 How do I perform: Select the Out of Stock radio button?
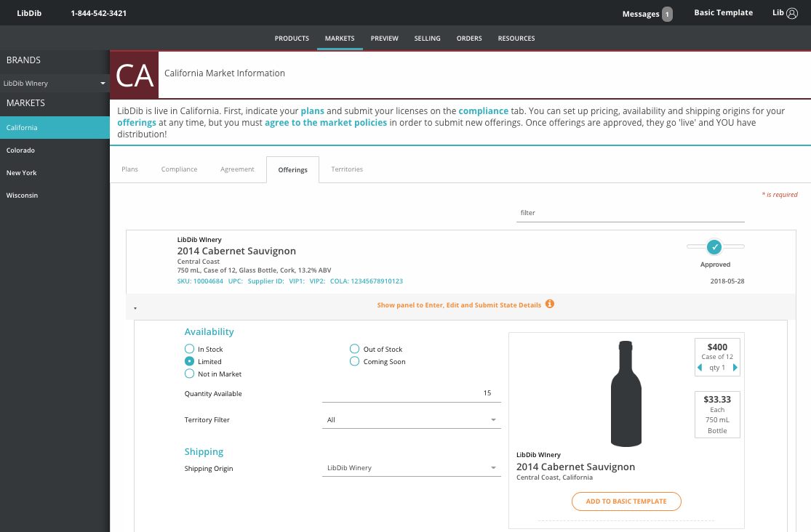[x=354, y=349]
